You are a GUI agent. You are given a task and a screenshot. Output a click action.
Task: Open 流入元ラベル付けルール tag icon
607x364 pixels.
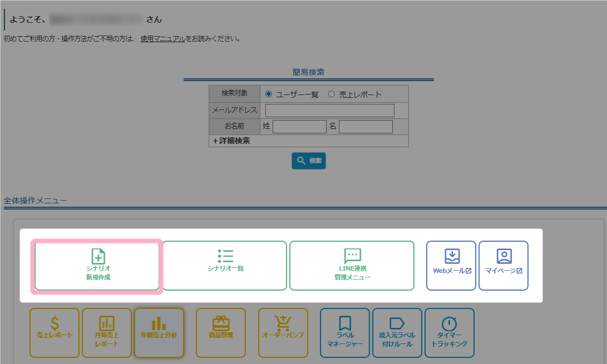pos(397,323)
